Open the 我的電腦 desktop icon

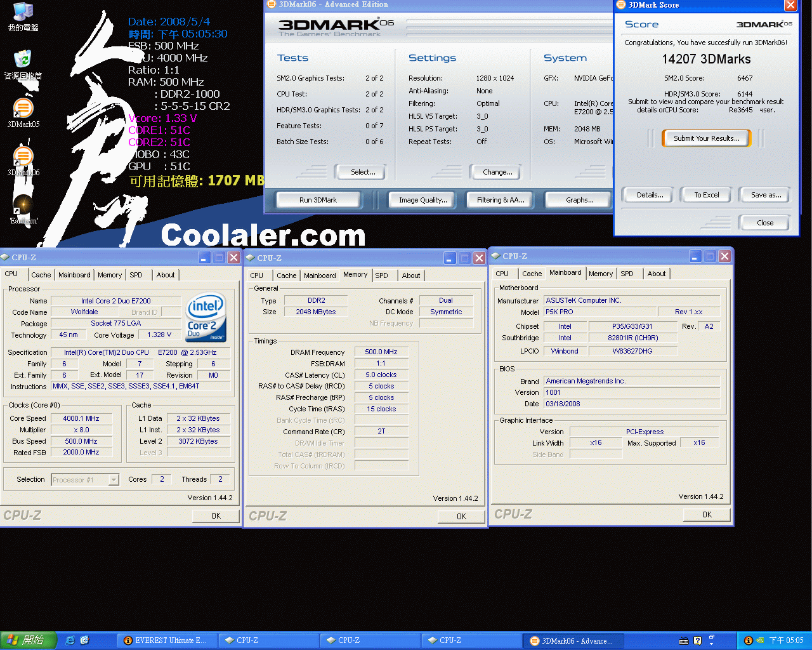point(23,17)
